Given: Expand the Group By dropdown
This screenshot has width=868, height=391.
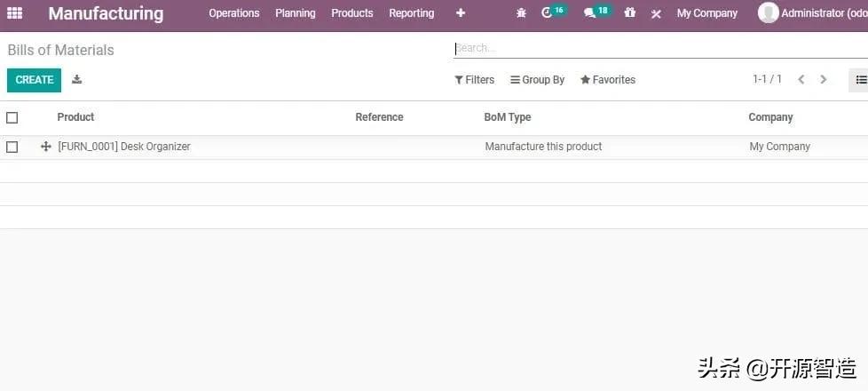Looking at the screenshot, I should pyautogui.click(x=538, y=80).
